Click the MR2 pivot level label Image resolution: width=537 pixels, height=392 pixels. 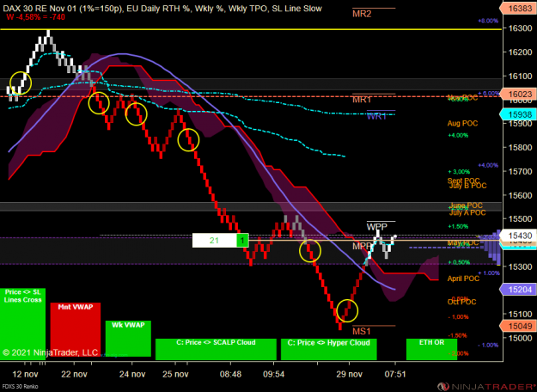[362, 14]
